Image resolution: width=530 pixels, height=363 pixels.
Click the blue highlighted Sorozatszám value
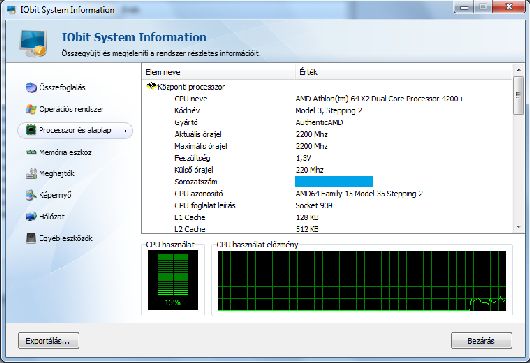click(x=334, y=181)
